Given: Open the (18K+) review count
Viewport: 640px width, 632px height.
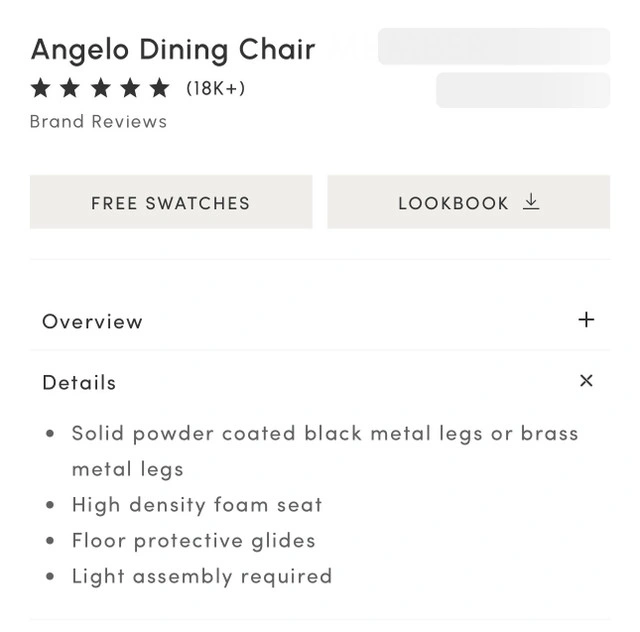Looking at the screenshot, I should tap(215, 88).
